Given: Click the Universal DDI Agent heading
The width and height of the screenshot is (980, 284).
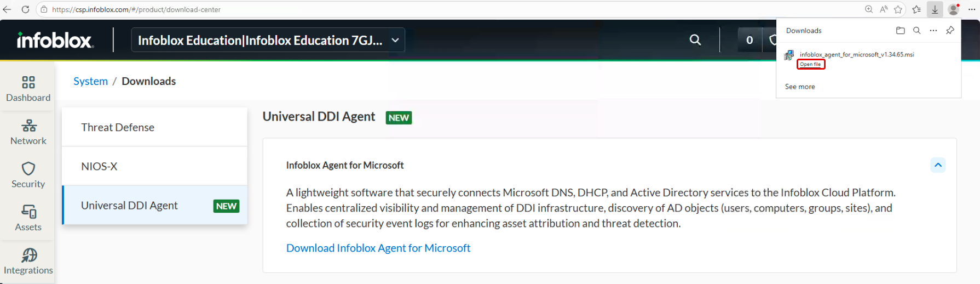Looking at the screenshot, I should [x=319, y=117].
